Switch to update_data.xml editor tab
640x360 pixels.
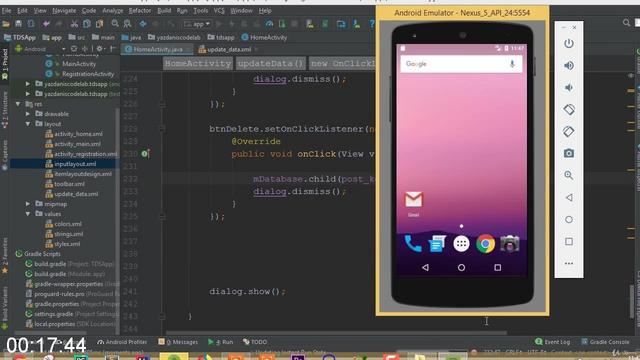pos(229,49)
